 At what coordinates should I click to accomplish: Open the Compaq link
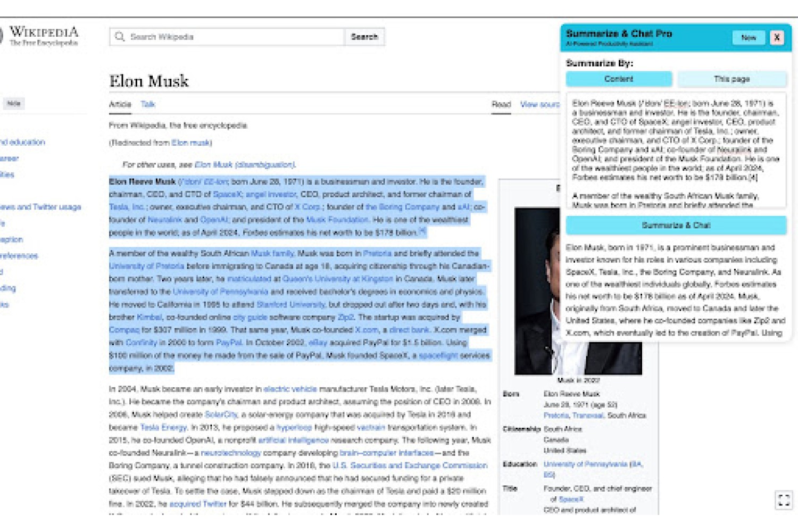[124, 330]
